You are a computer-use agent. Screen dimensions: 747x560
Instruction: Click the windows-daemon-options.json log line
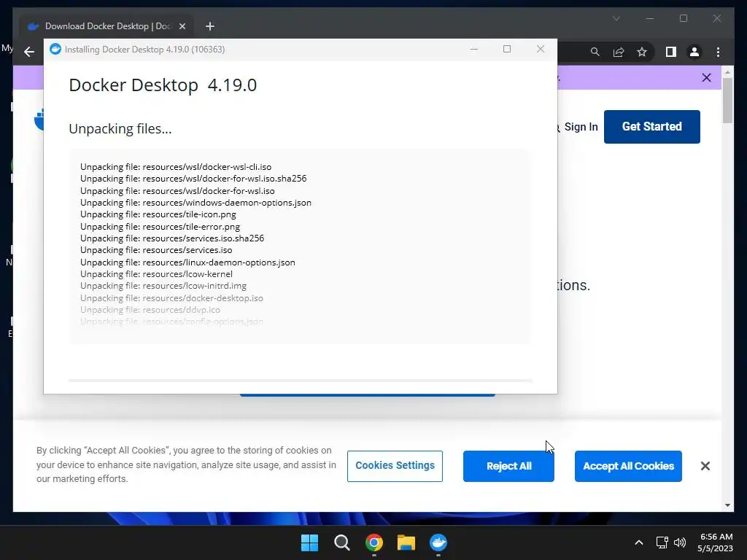pos(196,203)
